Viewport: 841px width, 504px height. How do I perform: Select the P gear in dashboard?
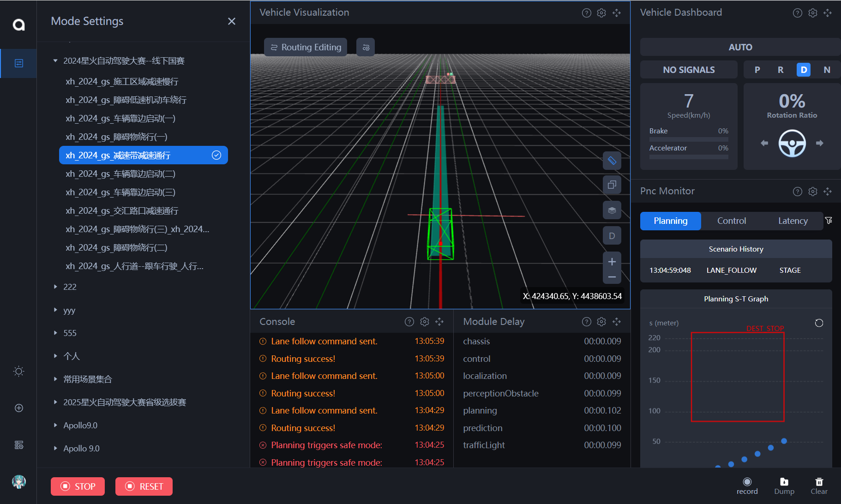(757, 70)
